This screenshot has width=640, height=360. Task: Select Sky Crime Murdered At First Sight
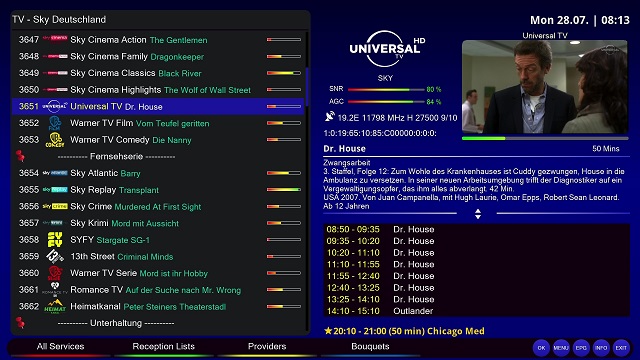click(158, 207)
